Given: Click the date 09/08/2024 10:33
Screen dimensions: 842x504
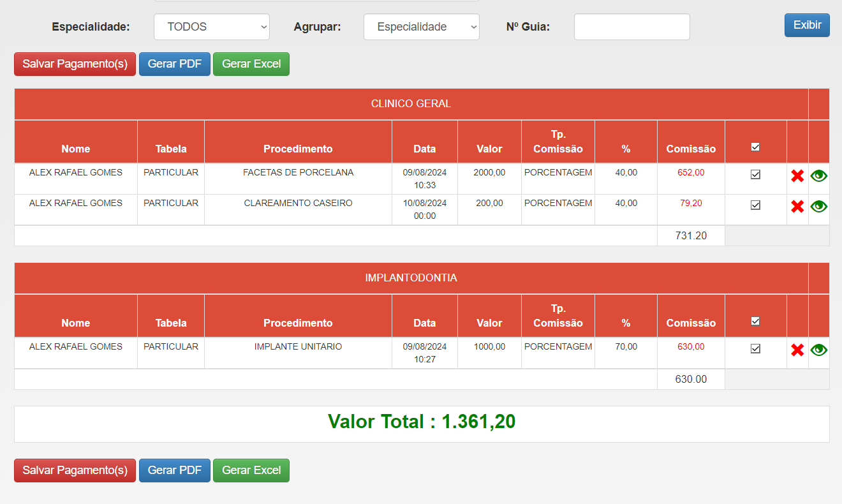Looking at the screenshot, I should click(425, 179).
